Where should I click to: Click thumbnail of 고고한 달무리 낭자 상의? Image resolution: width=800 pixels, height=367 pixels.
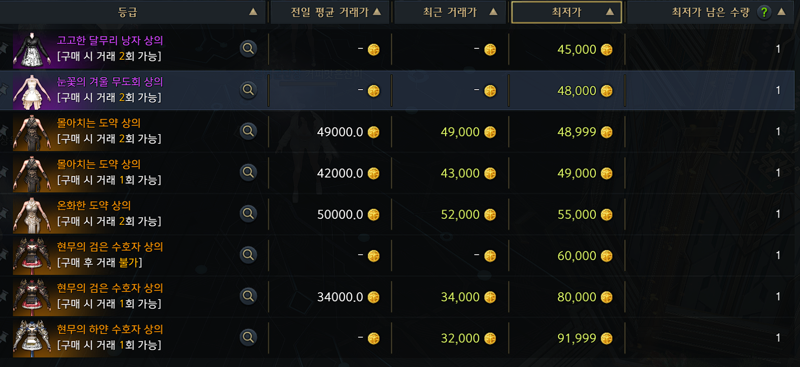(x=32, y=51)
